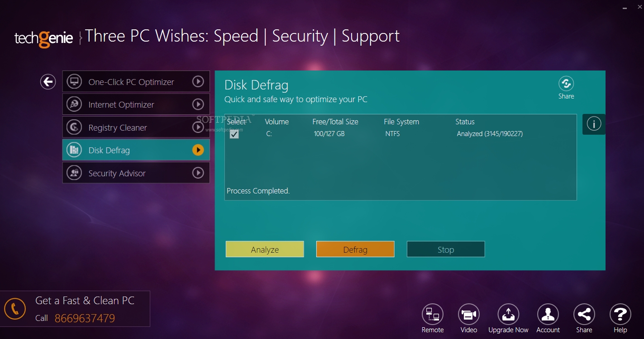The height and width of the screenshot is (339, 644).
Task: Start defragmentation with Defrag button
Action: [x=355, y=249]
